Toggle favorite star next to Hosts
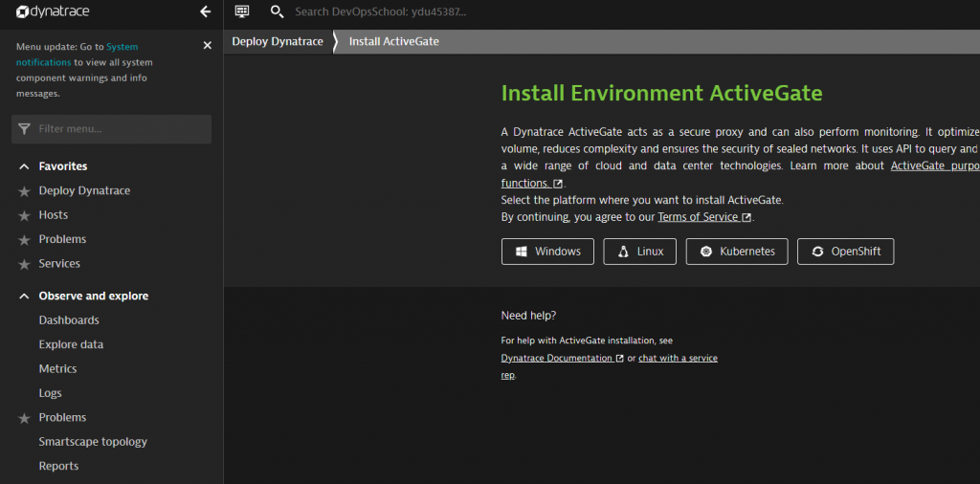The height and width of the screenshot is (484, 980). pos(24,215)
